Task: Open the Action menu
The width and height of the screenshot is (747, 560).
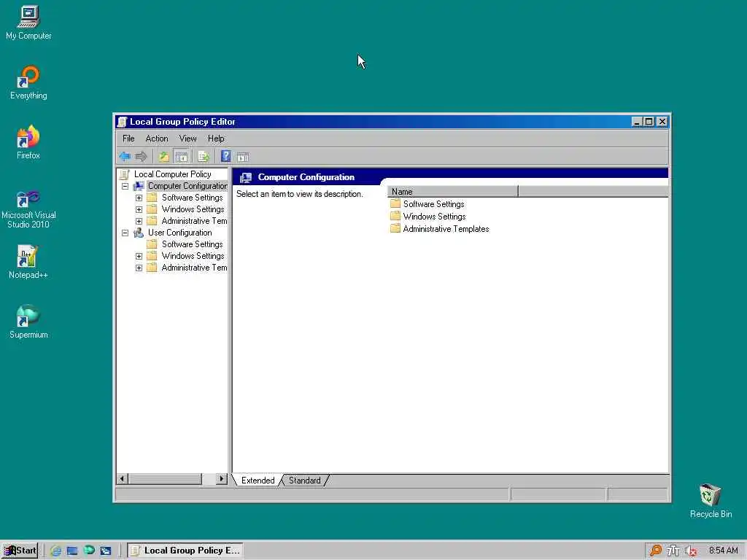Action: [157, 139]
